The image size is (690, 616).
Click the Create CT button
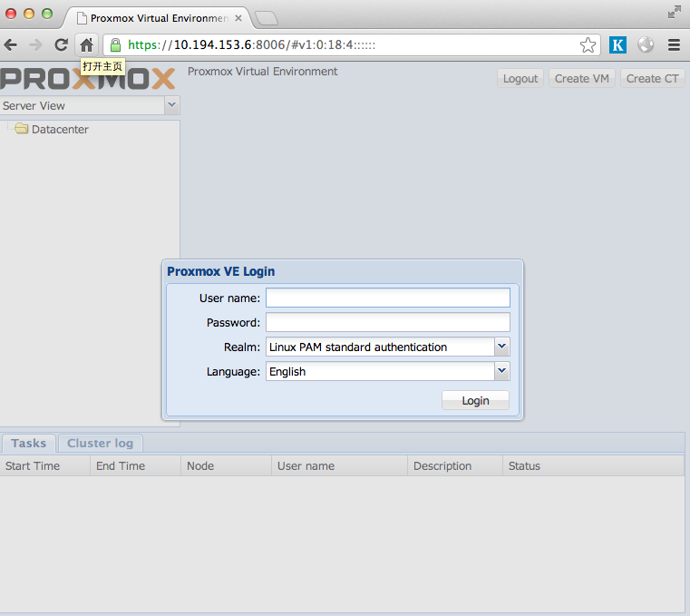[x=652, y=78]
